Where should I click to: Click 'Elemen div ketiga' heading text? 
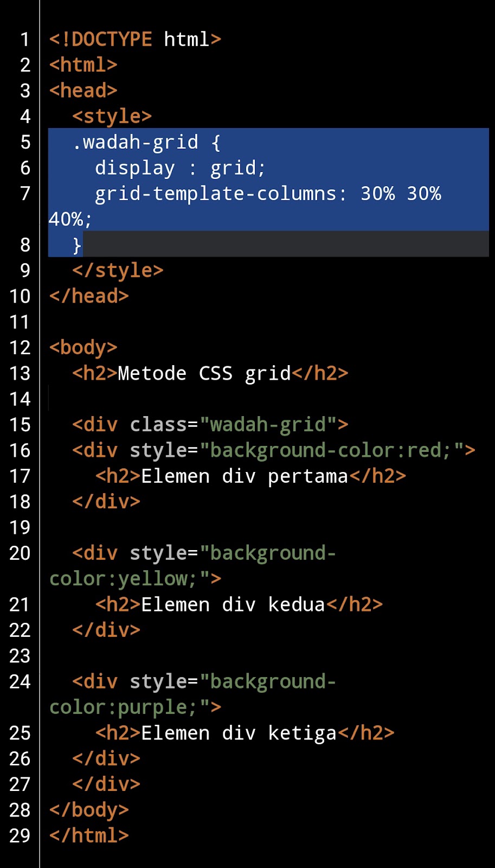click(239, 733)
